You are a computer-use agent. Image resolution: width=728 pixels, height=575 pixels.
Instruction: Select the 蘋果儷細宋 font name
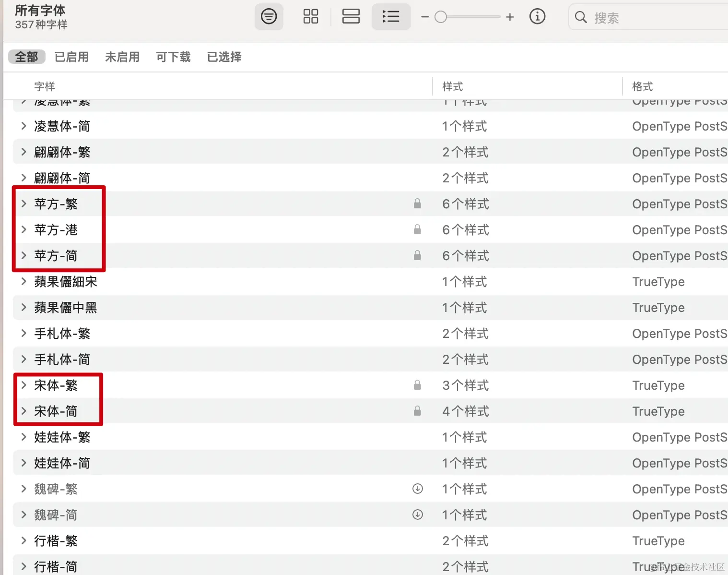click(x=66, y=282)
